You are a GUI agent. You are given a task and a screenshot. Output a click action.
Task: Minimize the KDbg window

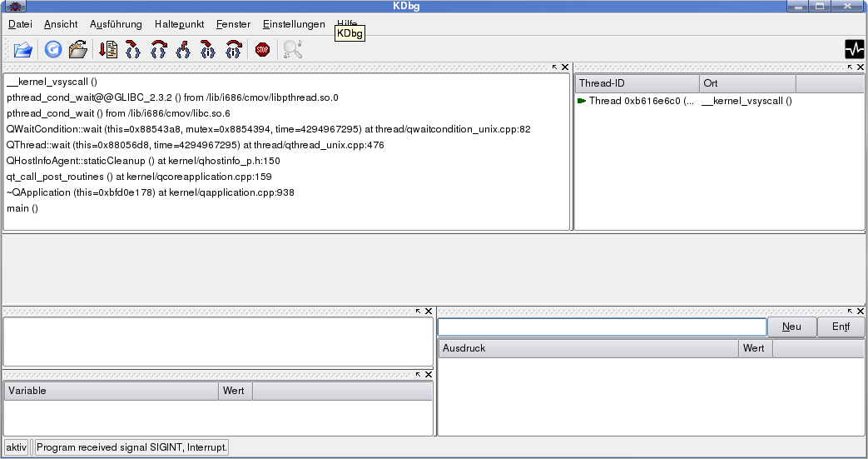(x=798, y=6)
